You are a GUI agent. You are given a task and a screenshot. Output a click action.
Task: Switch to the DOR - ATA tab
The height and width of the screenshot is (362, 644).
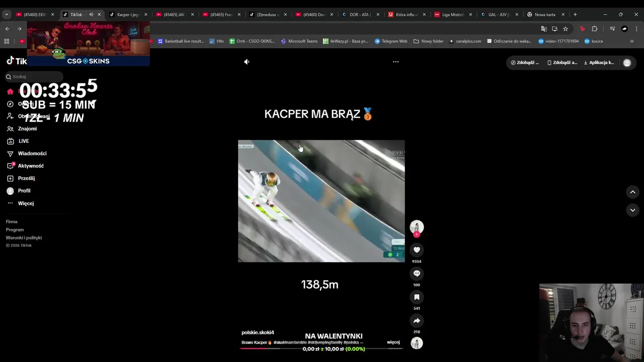click(359, 15)
